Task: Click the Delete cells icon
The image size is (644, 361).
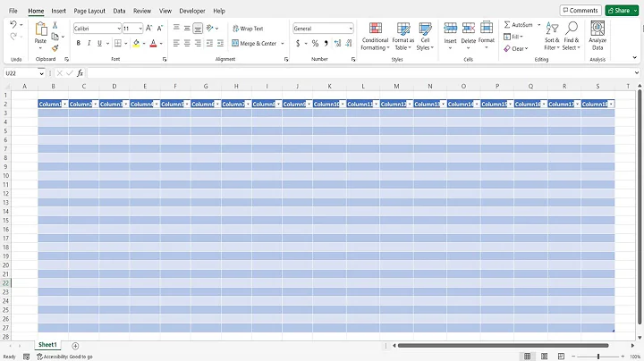Action: point(468,28)
